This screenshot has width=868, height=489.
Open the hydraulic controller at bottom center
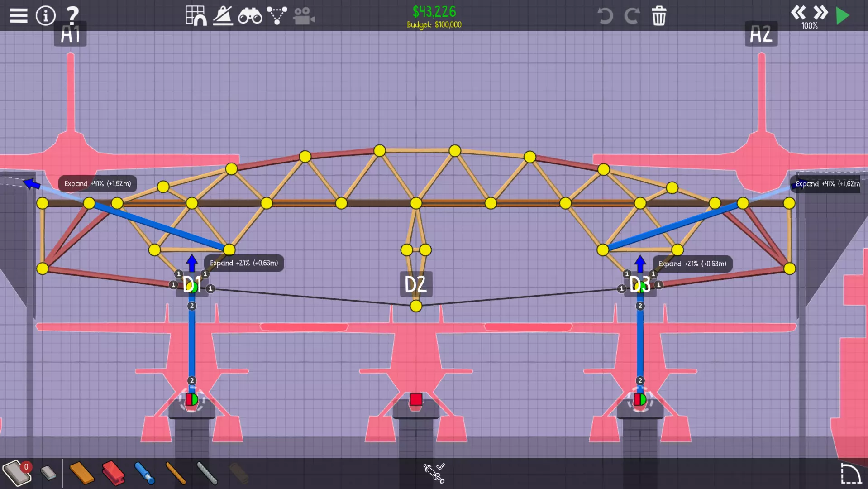[x=434, y=473]
